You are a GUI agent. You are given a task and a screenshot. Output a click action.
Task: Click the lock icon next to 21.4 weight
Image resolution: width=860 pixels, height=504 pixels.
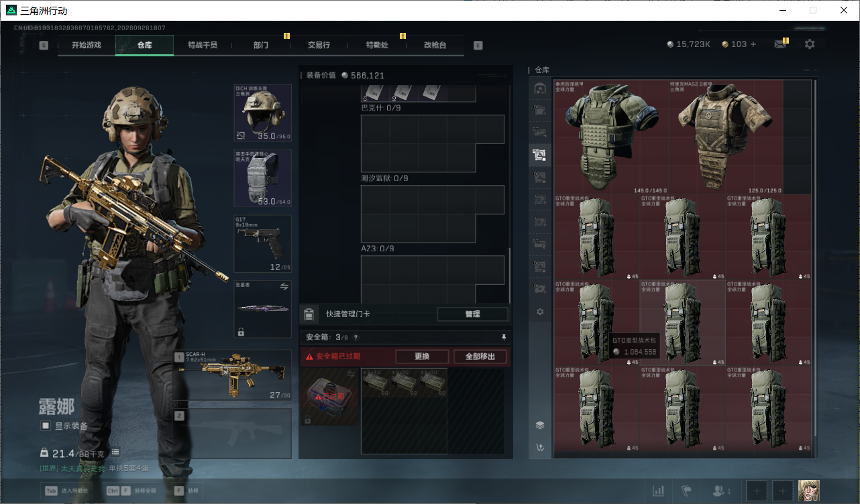[x=44, y=452]
